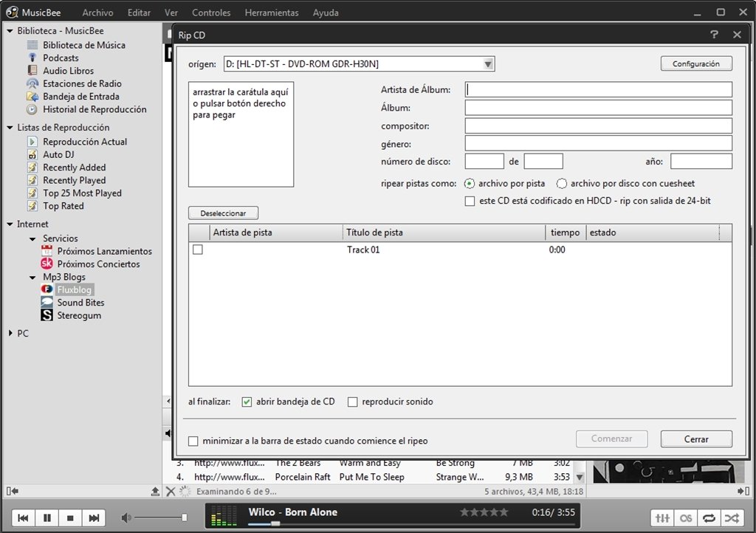Open the Editar menu
Screen dimensions: 756x533
[x=139, y=13]
